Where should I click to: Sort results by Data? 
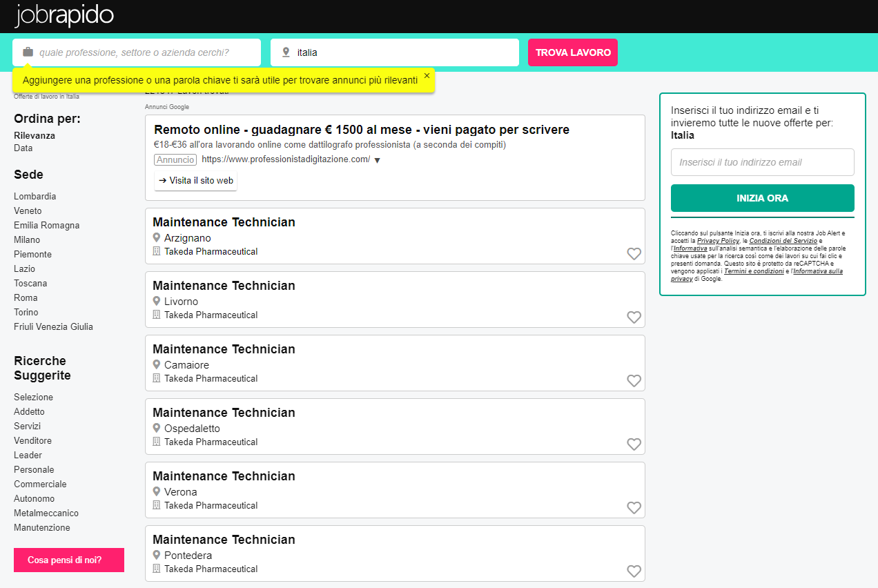(23, 148)
